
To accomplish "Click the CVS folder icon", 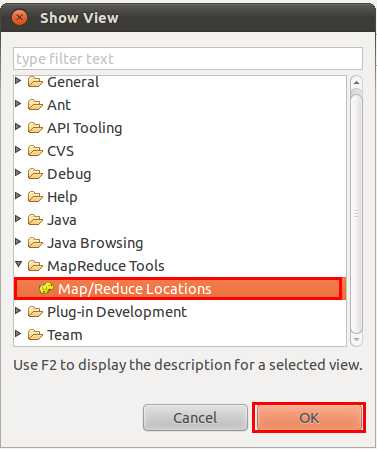I will 35,151.
